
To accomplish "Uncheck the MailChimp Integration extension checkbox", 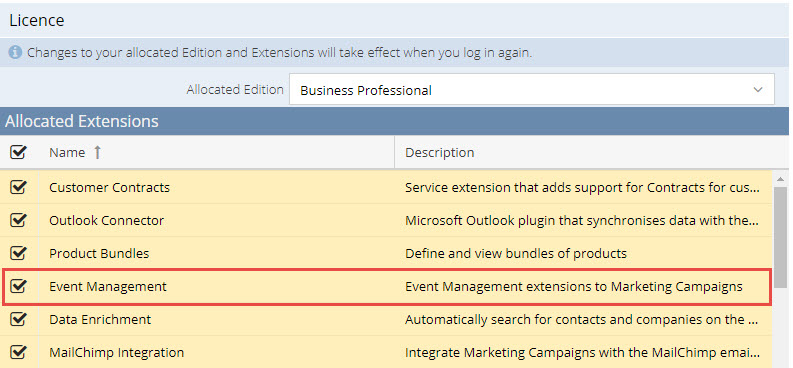I will (x=18, y=352).
